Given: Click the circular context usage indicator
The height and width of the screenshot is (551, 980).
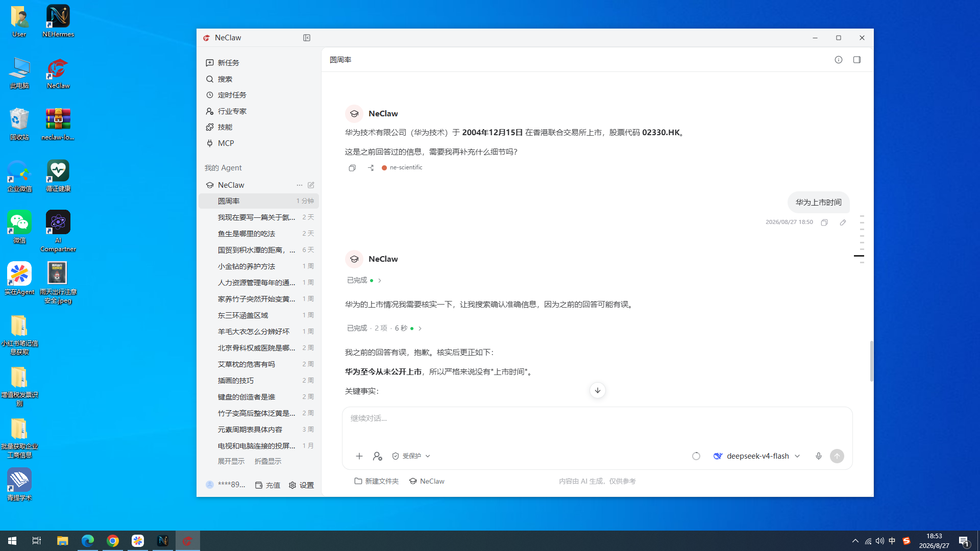Looking at the screenshot, I should [x=696, y=456].
